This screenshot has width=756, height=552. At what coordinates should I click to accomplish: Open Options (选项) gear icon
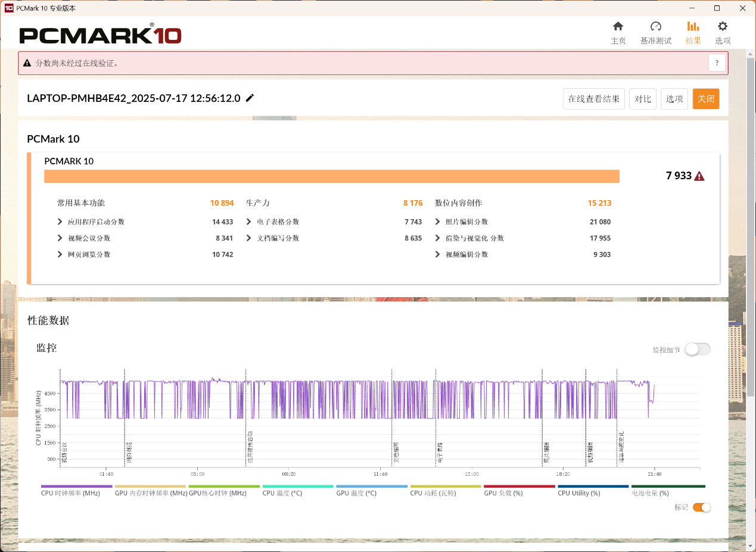click(x=723, y=27)
